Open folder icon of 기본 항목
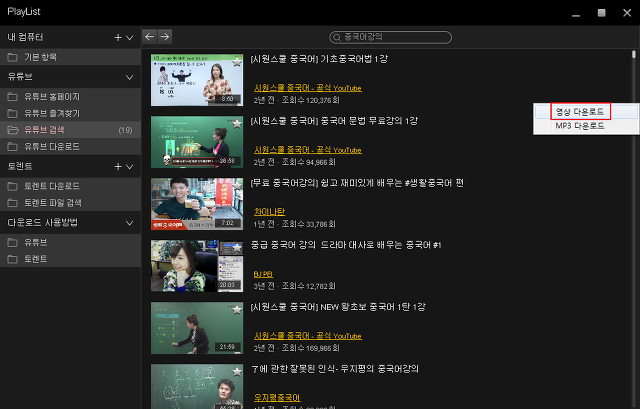 coord(13,57)
